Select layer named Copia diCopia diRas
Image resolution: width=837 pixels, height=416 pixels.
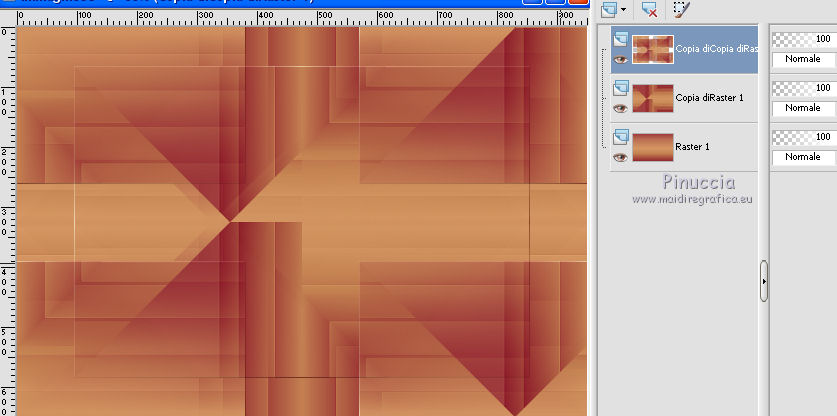(x=716, y=49)
